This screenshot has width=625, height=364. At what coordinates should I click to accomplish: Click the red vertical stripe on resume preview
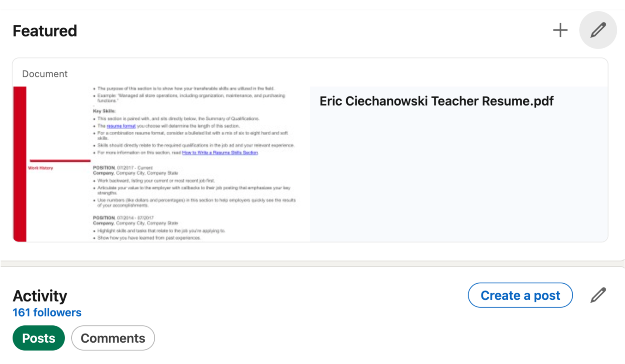coord(20,164)
